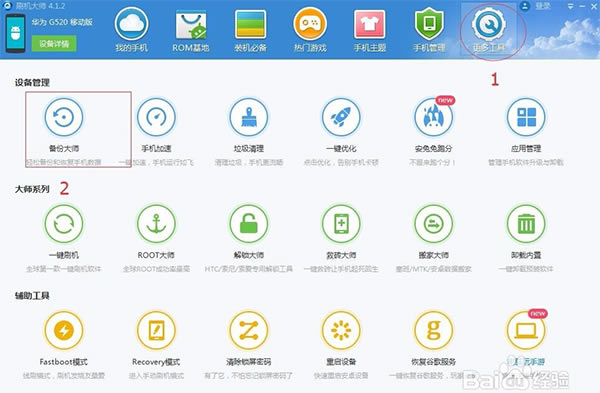This screenshot has width=600, height=393.
Task: Start 一键刷机 flashing tool
Action: pos(64,224)
